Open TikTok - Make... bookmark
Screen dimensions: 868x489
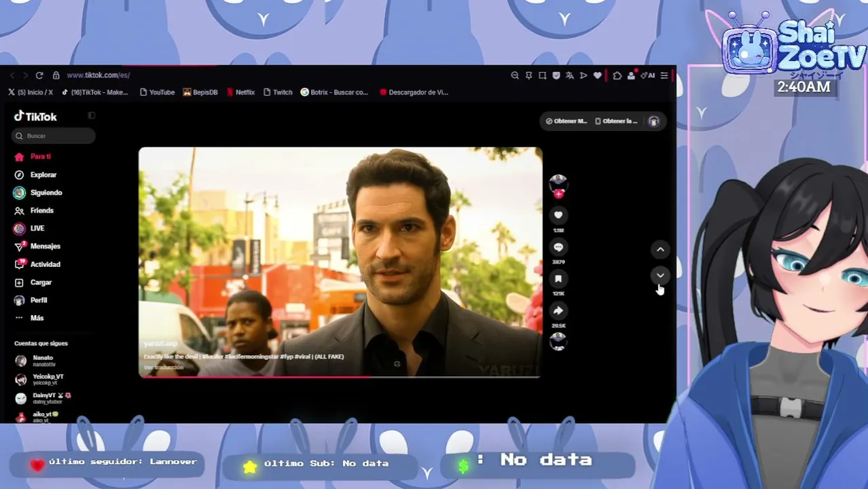(95, 92)
